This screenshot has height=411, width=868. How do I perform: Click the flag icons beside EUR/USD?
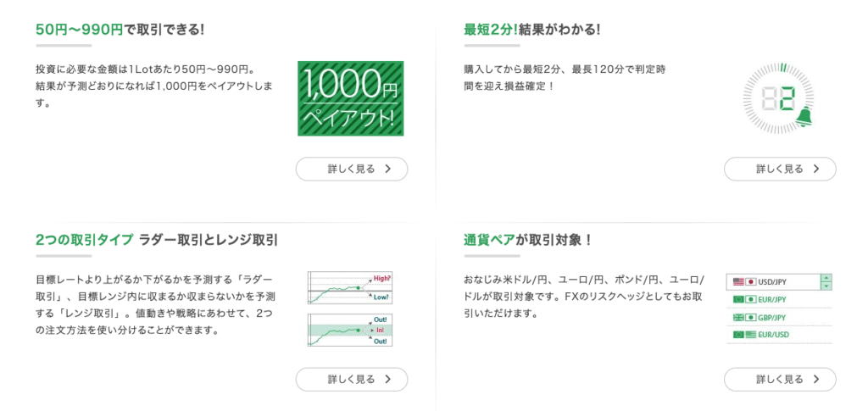[x=744, y=335]
